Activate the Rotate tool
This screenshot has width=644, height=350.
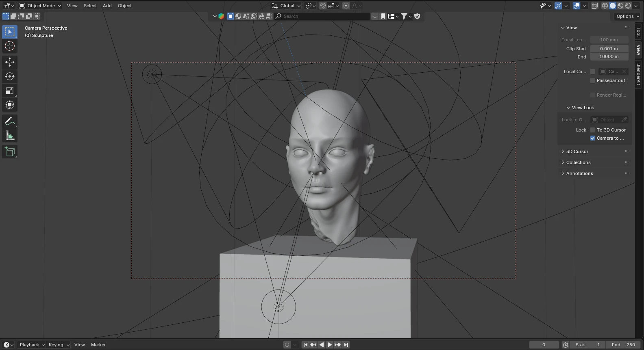coord(10,76)
